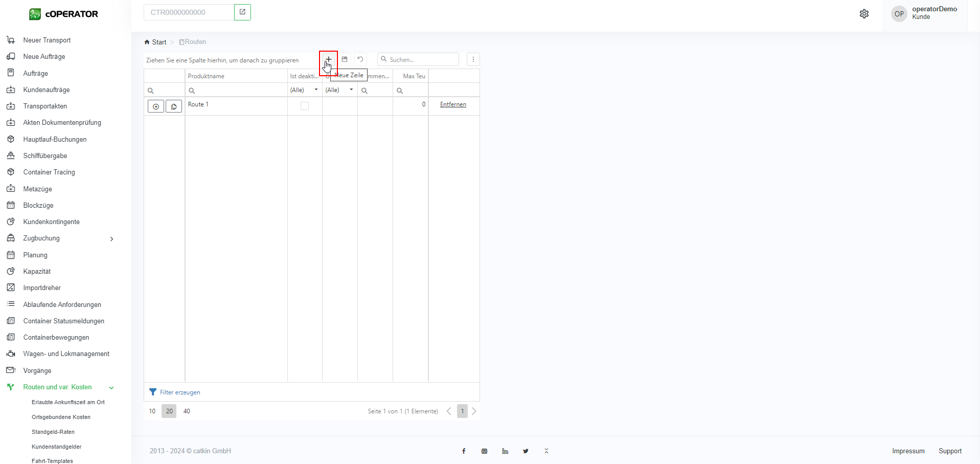Open Container Tracing in the sidebar
980x464 pixels.
[49, 172]
